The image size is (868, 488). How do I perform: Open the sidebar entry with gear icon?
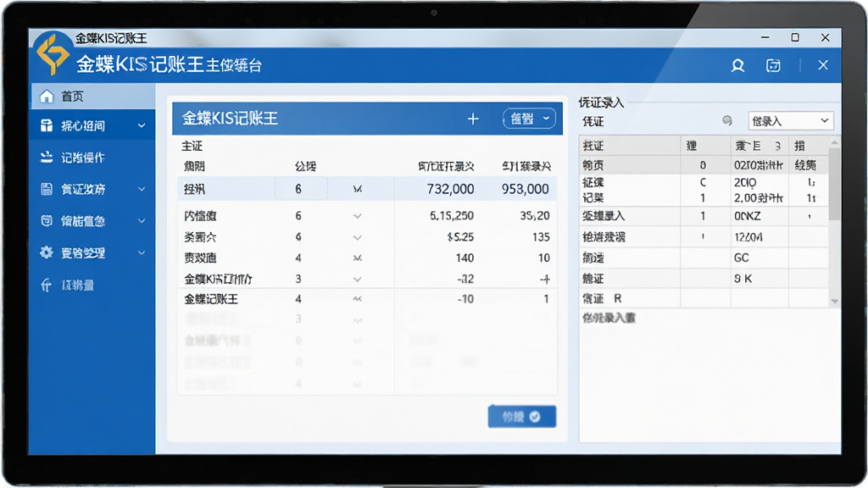47,252
